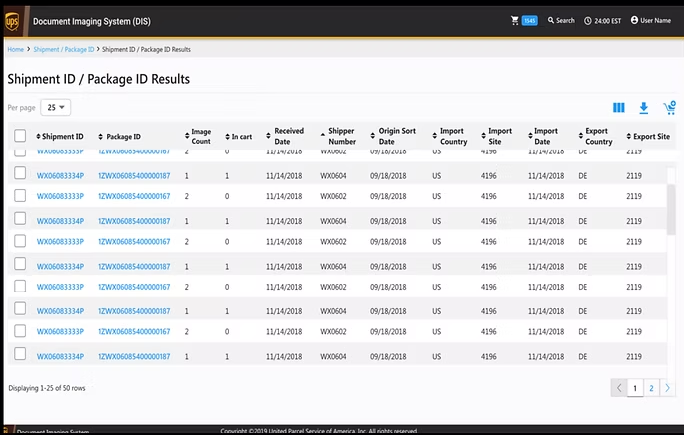Click the table vertical scrollbar thumb
The width and height of the screenshot is (684, 435).
(671, 209)
